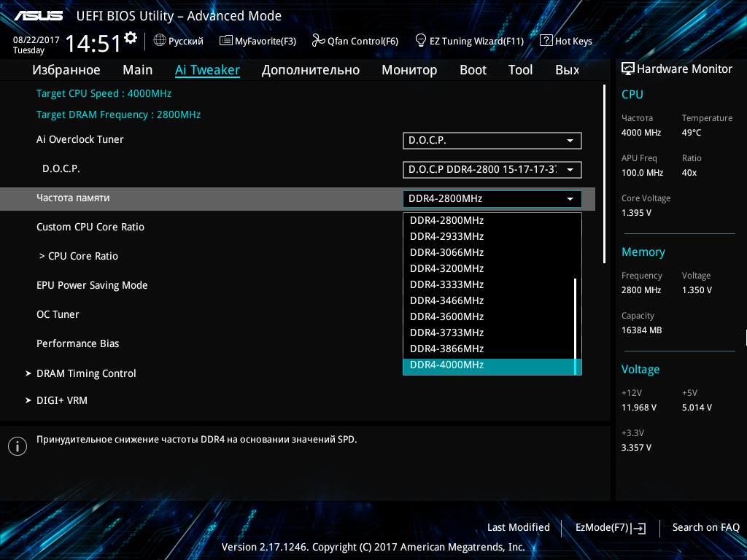747x560 pixels.
Task: Click Target CPU Speed : 4000MHz text
Action: 104,93
